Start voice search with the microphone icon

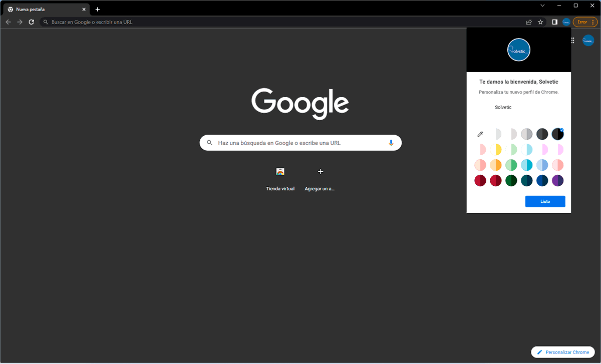(x=391, y=143)
